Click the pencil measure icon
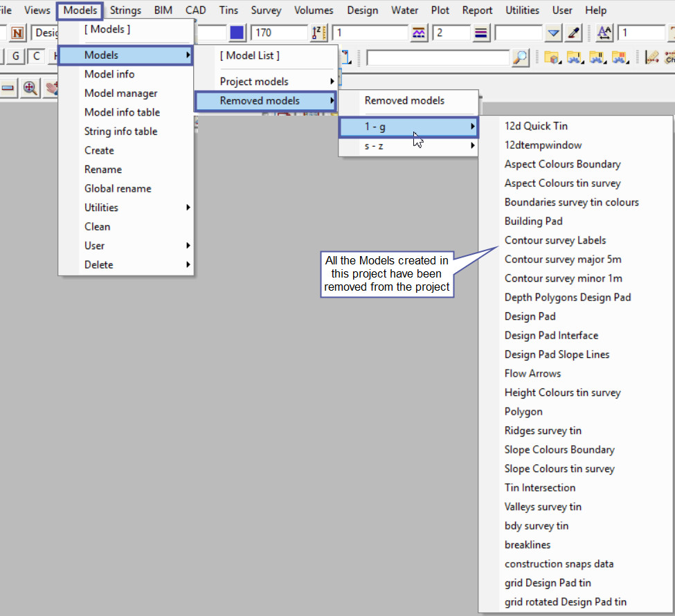 651,57
